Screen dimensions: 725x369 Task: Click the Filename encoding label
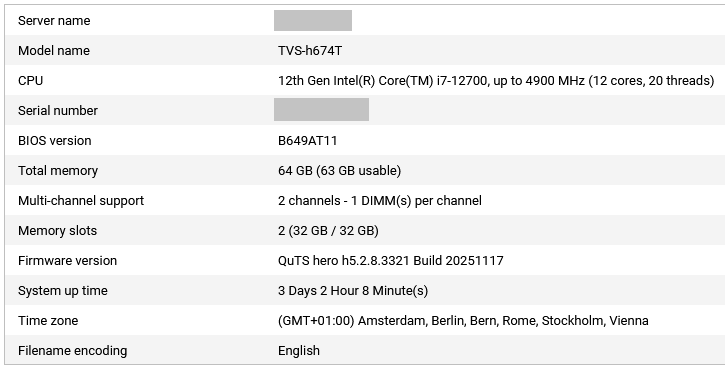[73, 351]
